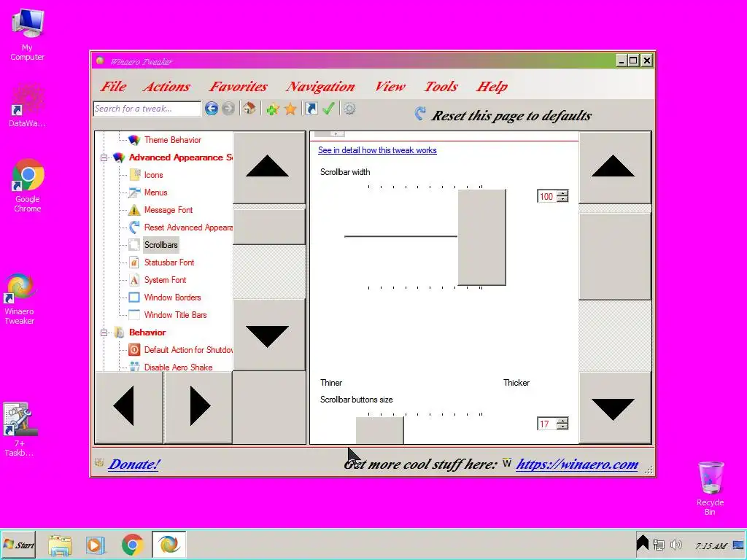Click the right pane scroll-down arrow
Viewport: 747px width, 560px height.
click(615, 408)
